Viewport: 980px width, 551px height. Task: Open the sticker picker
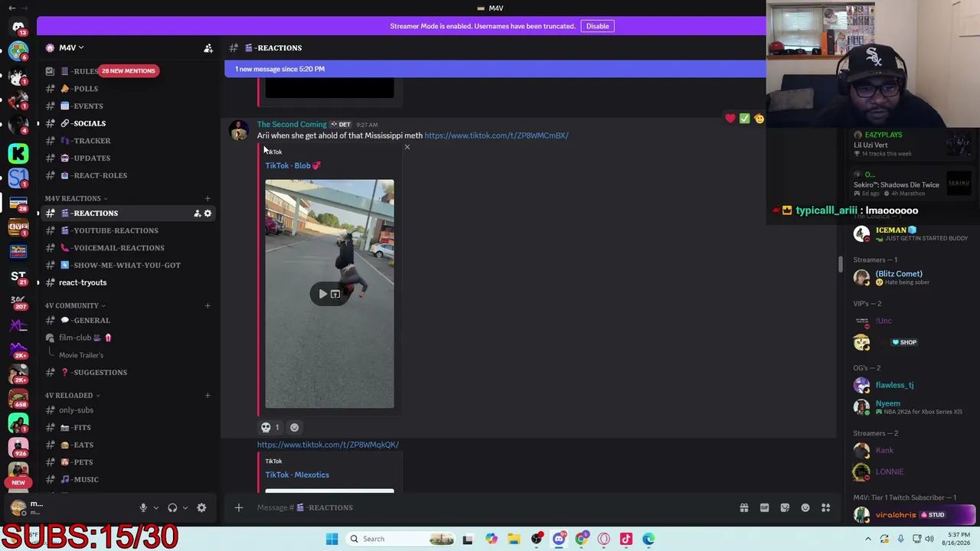(785, 507)
